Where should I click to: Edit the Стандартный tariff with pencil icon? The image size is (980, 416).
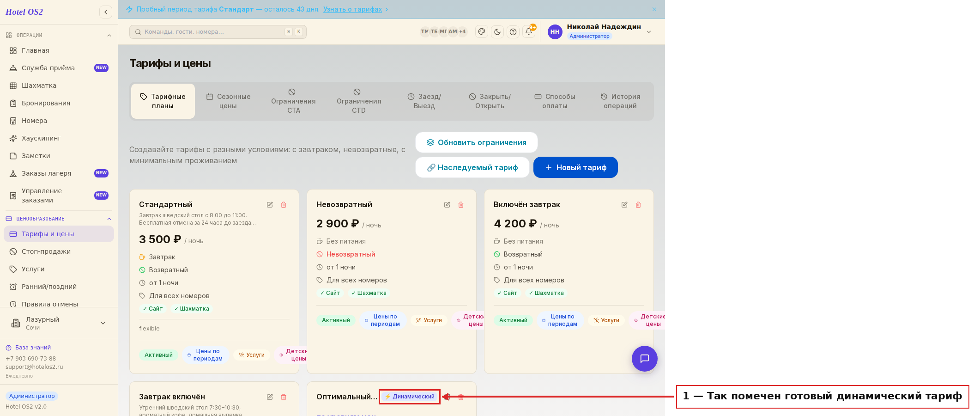270,205
